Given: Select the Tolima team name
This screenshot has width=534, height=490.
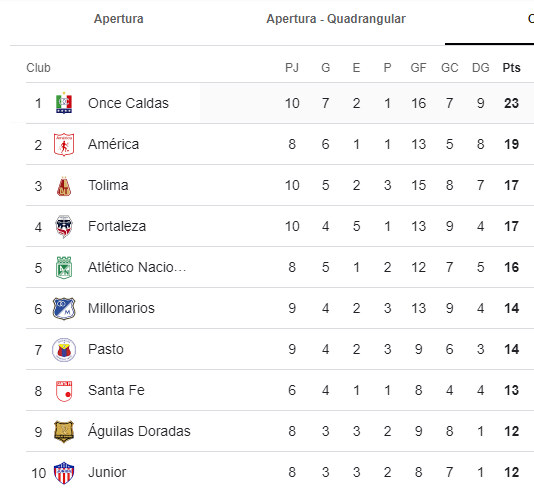Looking at the screenshot, I should point(108,185).
